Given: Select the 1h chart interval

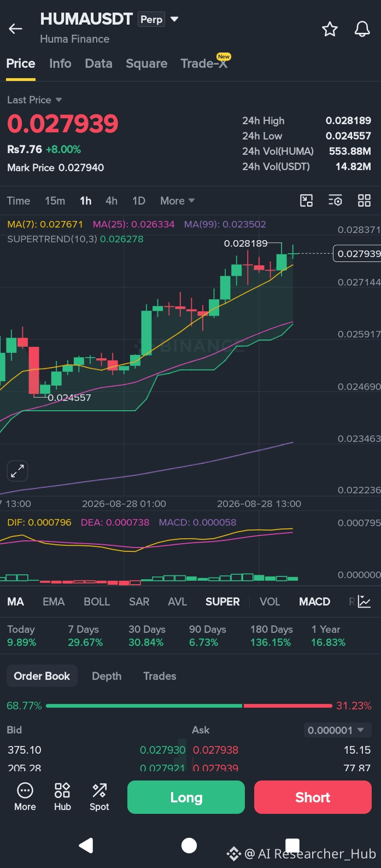Looking at the screenshot, I should pos(86,201).
